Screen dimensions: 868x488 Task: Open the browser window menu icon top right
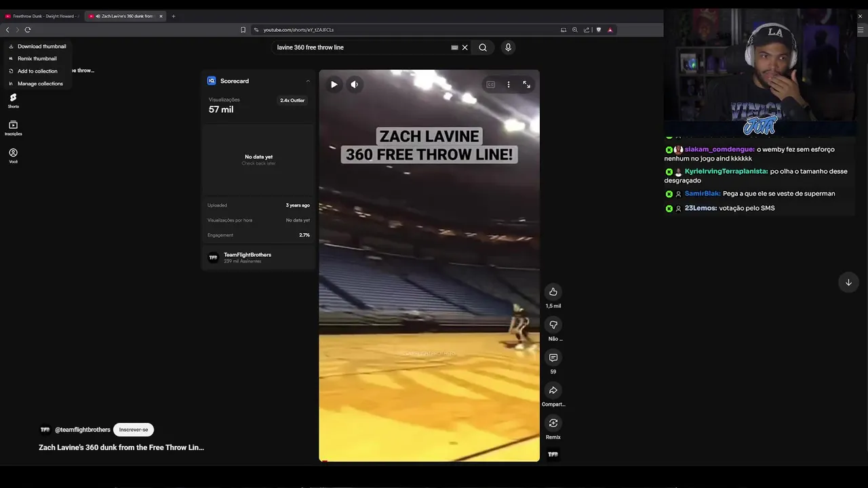point(861,30)
